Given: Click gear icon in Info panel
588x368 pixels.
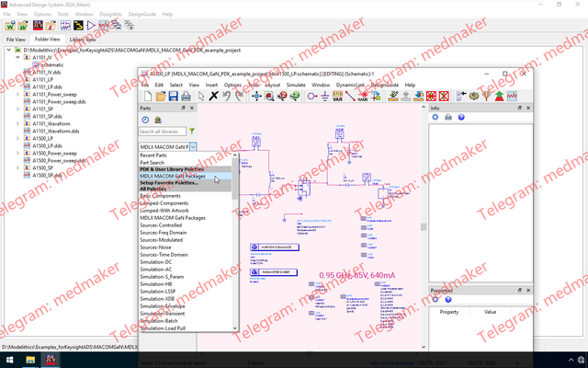Looking at the screenshot, I should click(435, 117).
